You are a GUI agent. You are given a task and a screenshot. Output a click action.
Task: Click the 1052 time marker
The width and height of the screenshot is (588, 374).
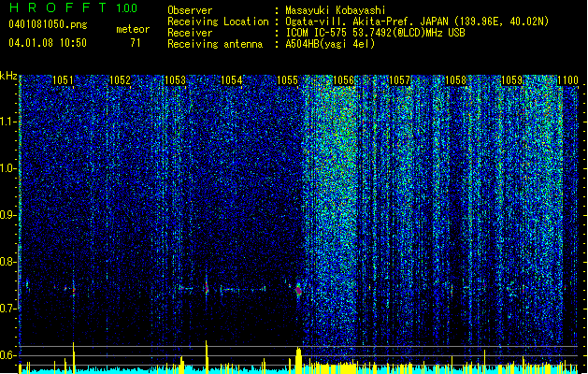pos(120,80)
